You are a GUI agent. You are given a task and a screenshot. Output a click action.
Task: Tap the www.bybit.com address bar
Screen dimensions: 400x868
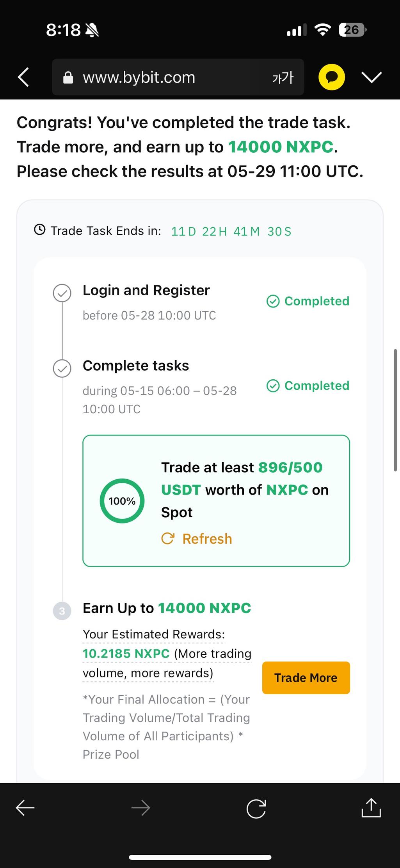[178, 77]
